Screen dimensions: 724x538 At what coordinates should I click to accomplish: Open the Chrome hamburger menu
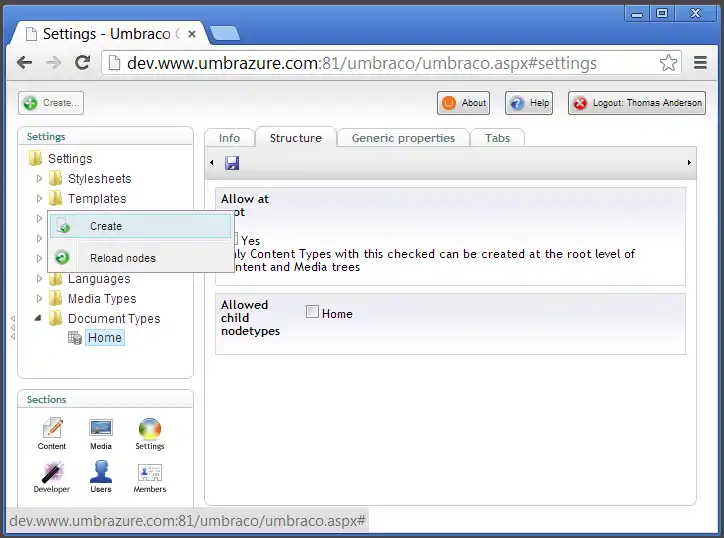tap(700, 62)
